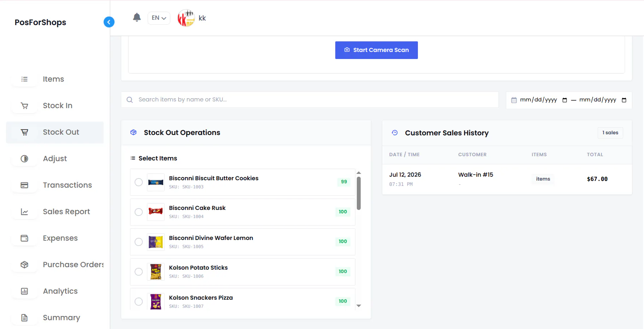The width and height of the screenshot is (644, 329).
Task: Click the item list scrollbar thumb
Action: (359, 193)
